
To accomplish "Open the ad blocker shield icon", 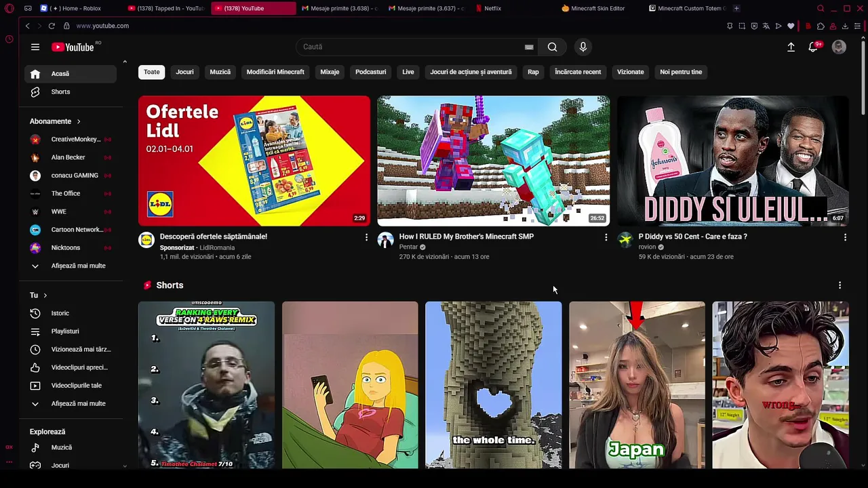I will (754, 26).
